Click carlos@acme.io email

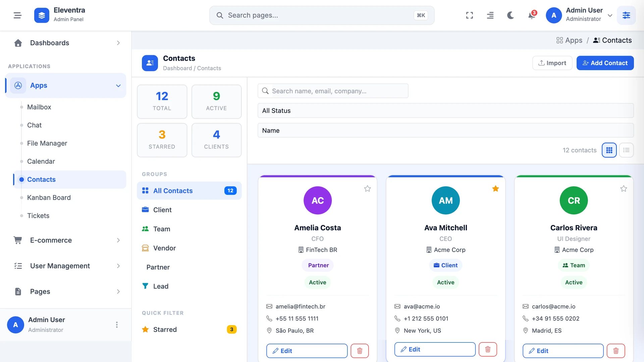554,307
